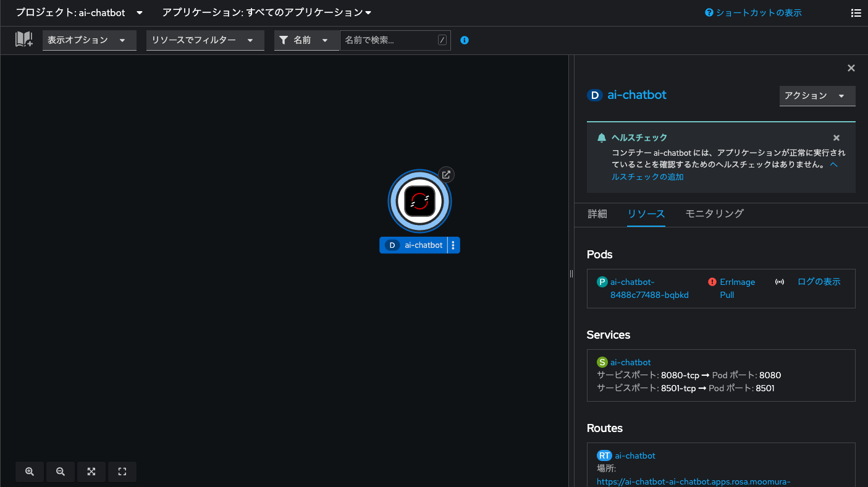Click the blue info icon beside search
868x487 pixels.
(x=465, y=40)
